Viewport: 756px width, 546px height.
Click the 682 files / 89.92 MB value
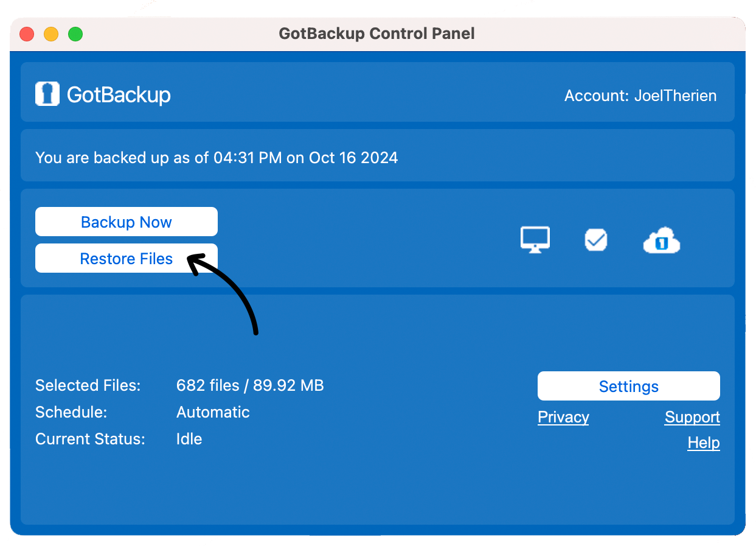tap(250, 385)
